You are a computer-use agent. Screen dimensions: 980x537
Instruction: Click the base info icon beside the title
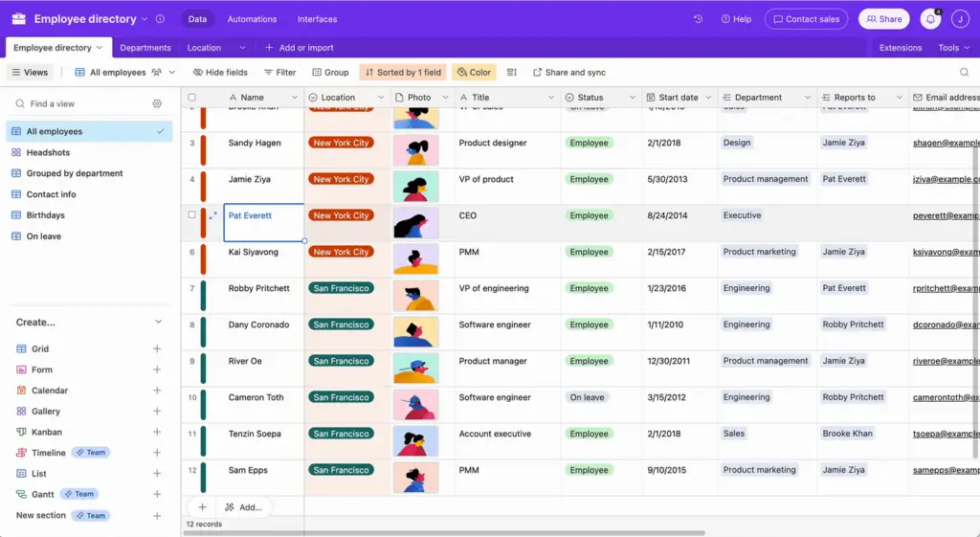coord(160,19)
